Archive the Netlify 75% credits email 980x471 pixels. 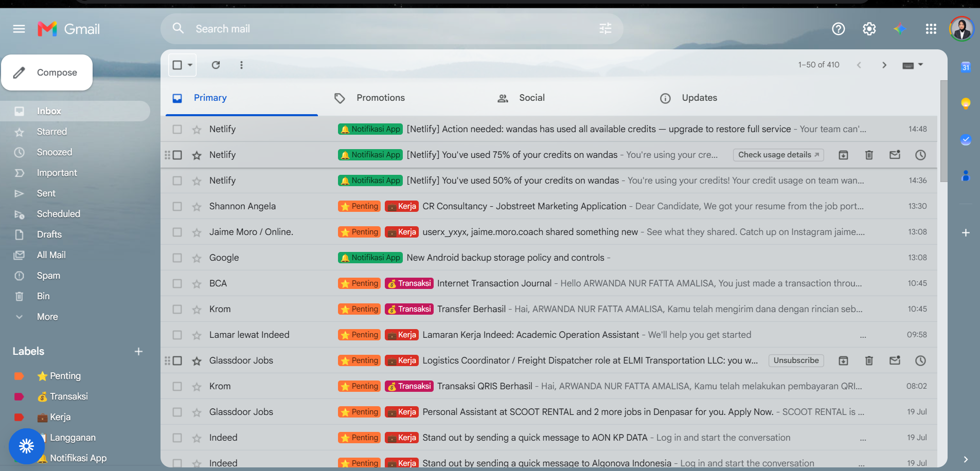click(844, 155)
